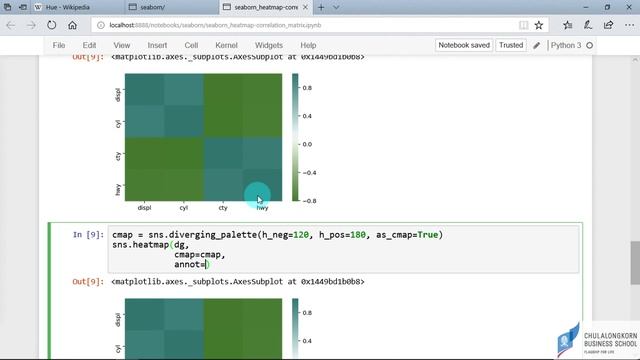640x360 pixels.
Task: Expand the tab preview chevron
Action: 336,7
